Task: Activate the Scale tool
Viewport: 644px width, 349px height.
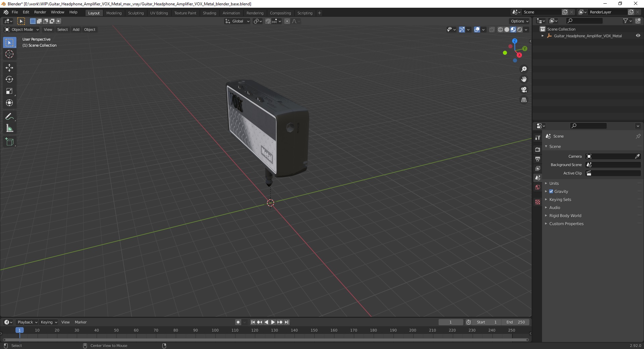Action: (x=9, y=91)
